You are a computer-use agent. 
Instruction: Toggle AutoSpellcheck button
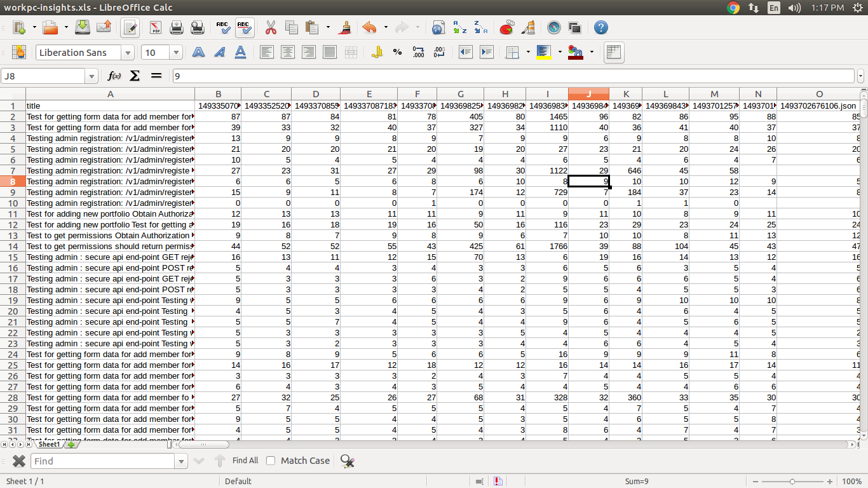tap(244, 27)
